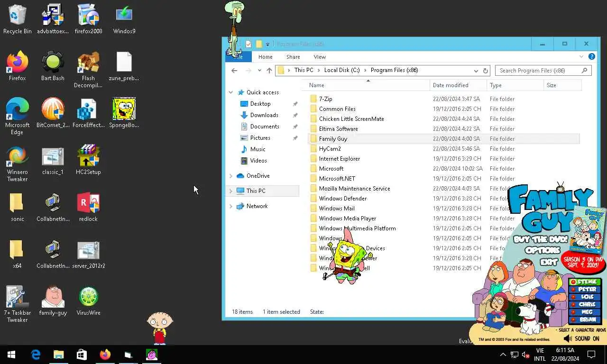Select the SpongeBob desktop icon
The image size is (607, 364).
tap(124, 113)
